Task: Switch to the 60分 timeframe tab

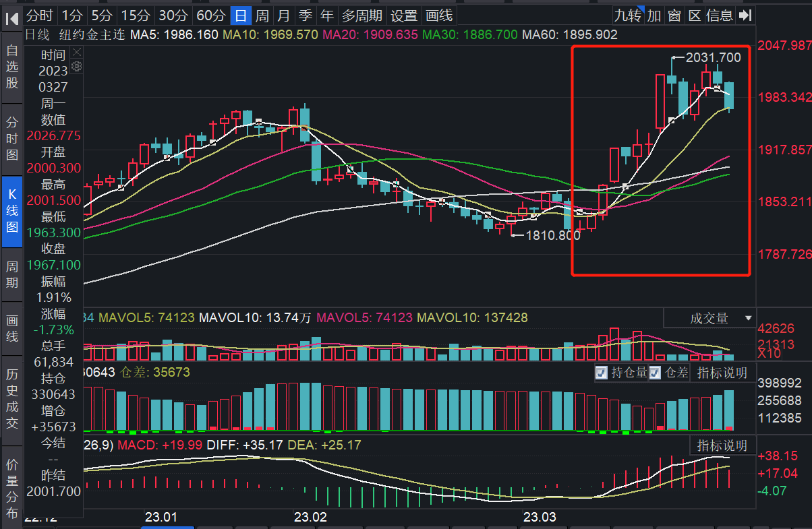Action: pyautogui.click(x=210, y=15)
